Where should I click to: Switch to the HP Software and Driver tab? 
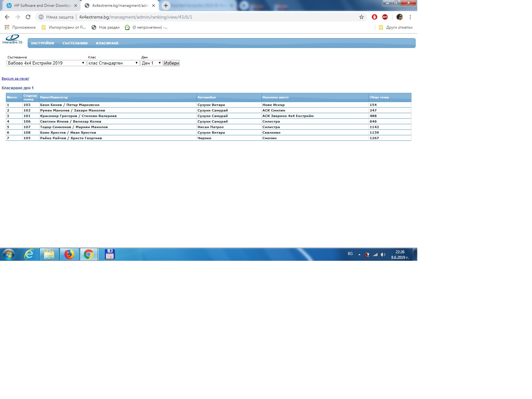click(x=41, y=6)
